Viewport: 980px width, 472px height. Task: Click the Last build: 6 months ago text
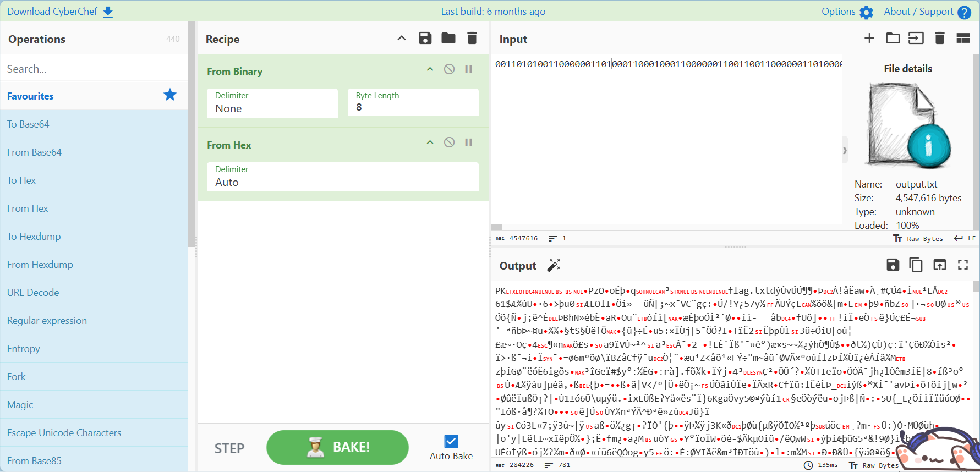pos(493,12)
